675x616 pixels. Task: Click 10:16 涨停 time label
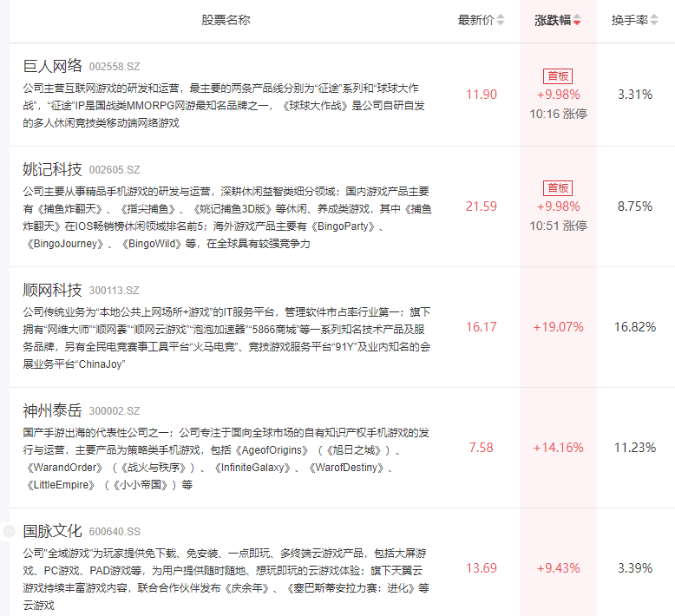coord(559,114)
